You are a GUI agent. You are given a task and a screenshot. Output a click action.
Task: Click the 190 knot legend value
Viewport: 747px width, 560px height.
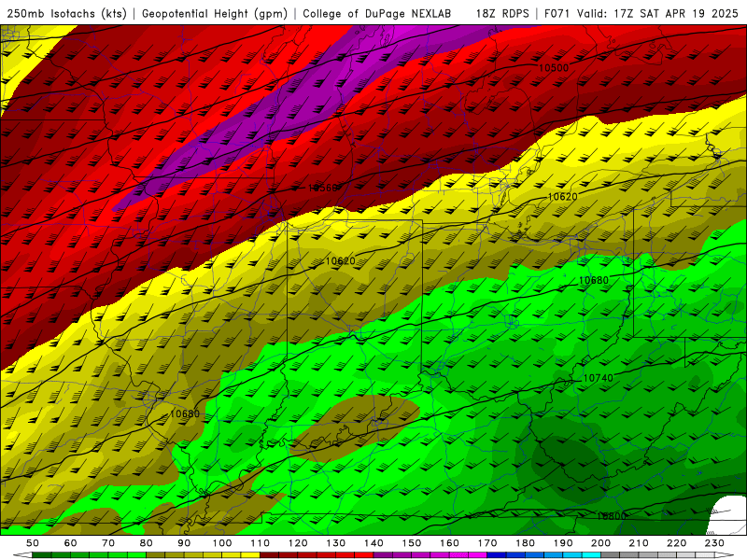coord(563,543)
